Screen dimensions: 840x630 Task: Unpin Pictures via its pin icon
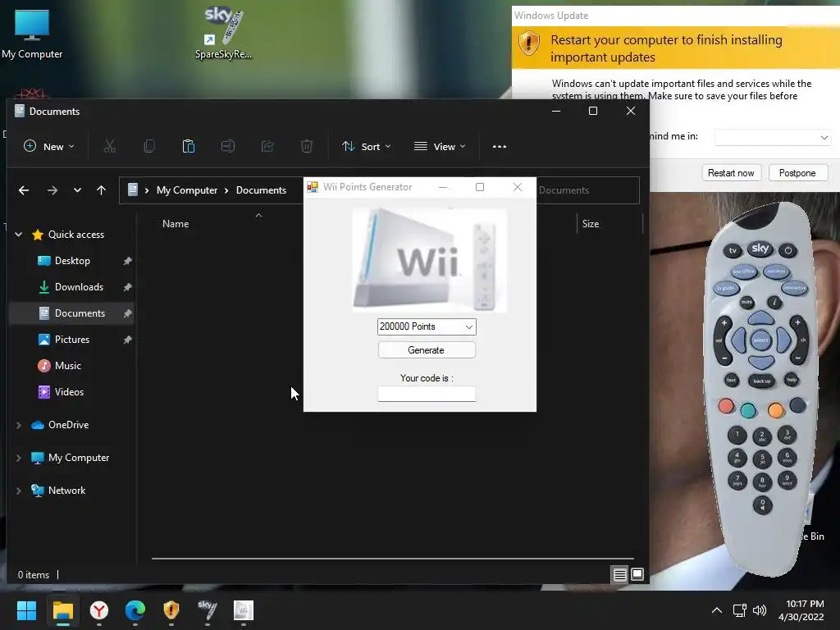[x=127, y=340]
